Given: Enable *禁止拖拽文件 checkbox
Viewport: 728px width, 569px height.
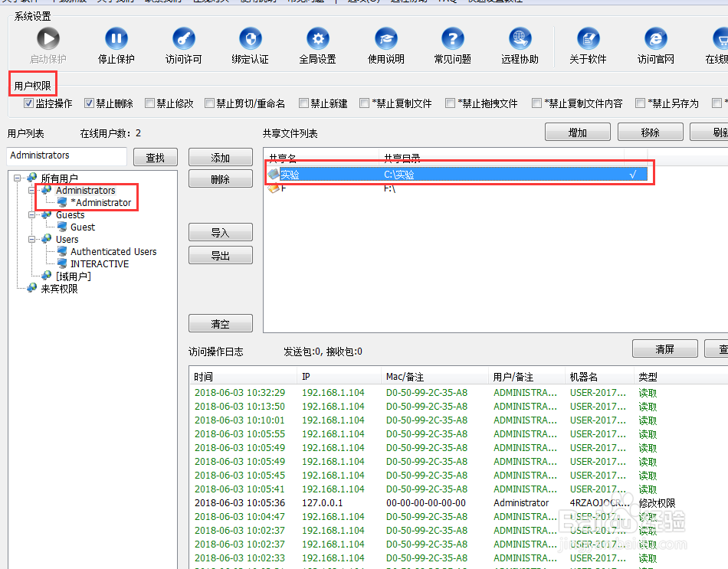Looking at the screenshot, I should [x=450, y=103].
